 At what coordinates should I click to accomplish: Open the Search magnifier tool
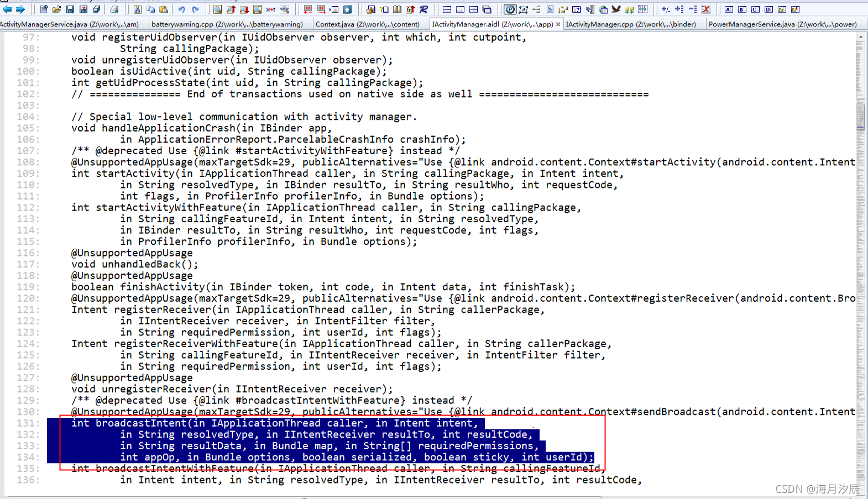click(x=217, y=9)
